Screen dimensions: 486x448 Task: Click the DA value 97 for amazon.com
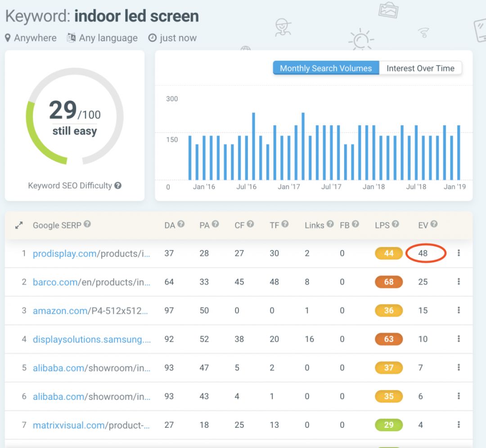tap(169, 310)
